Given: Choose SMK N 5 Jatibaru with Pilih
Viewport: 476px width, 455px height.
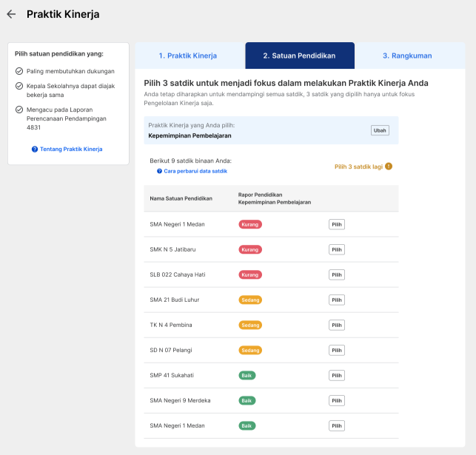Looking at the screenshot, I should pos(337,249).
